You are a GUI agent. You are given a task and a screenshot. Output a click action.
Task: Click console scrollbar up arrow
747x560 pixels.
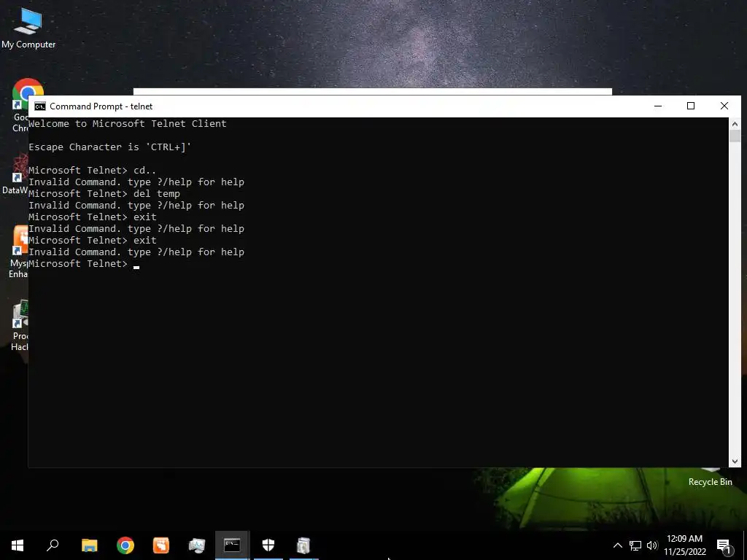tap(735, 124)
